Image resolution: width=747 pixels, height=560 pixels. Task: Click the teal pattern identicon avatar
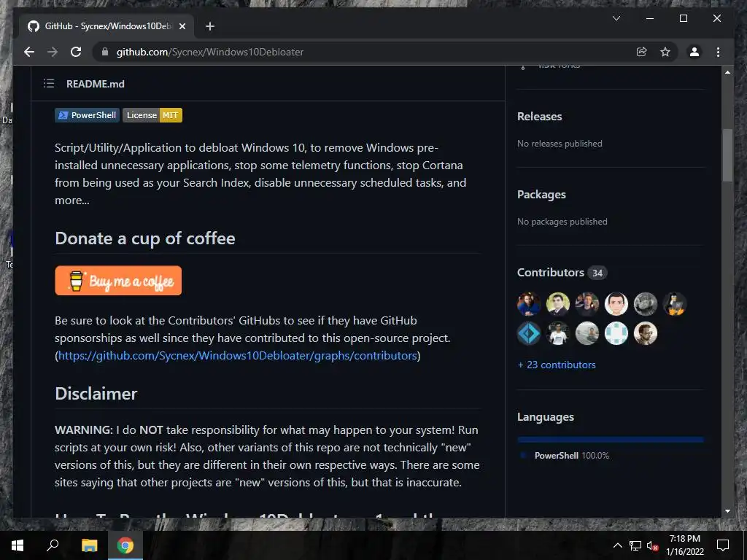tap(616, 333)
